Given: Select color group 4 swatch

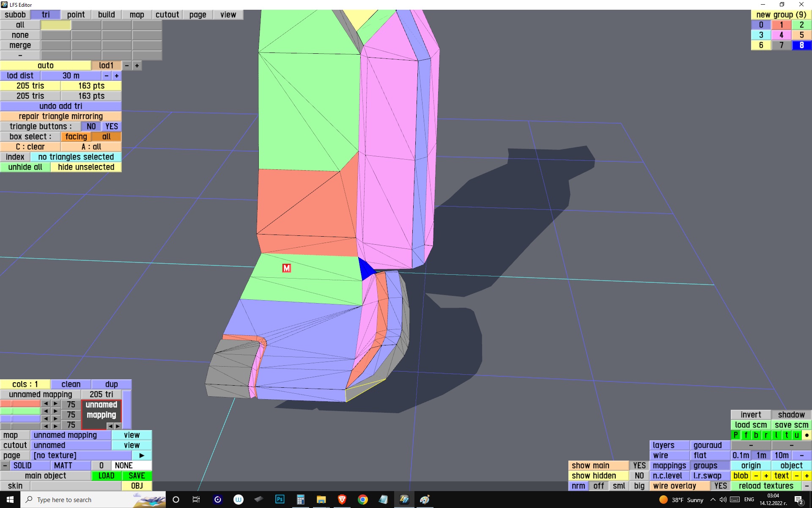Looking at the screenshot, I should tap(781, 35).
